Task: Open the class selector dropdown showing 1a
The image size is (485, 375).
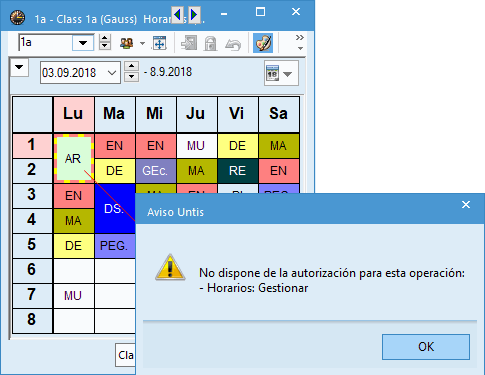Action: (83, 43)
